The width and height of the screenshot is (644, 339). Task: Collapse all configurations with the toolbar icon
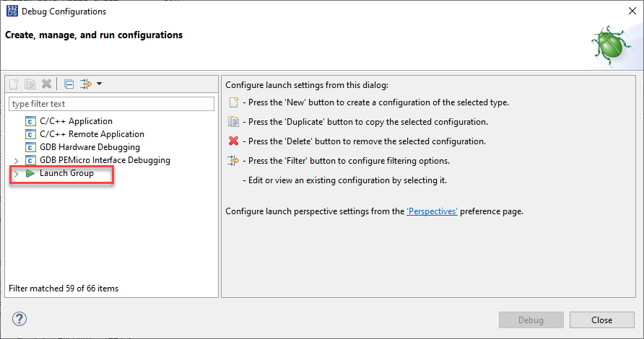pyautogui.click(x=69, y=84)
